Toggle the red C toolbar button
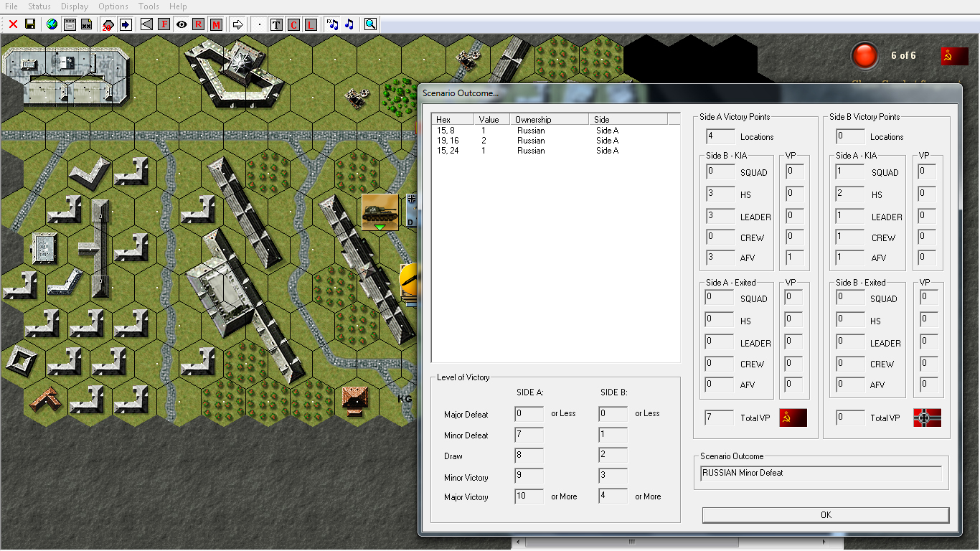The width and height of the screenshot is (980, 551). (x=293, y=24)
